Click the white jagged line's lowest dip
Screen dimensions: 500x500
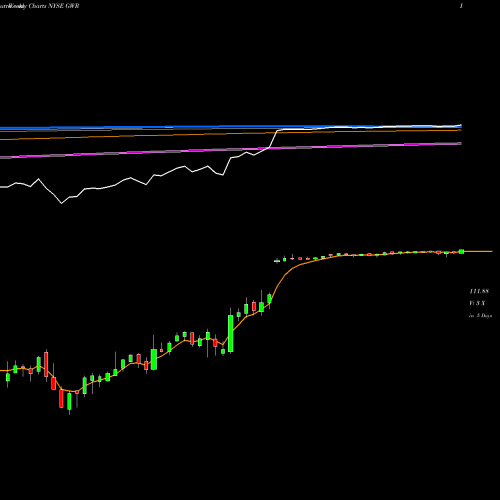(62, 203)
